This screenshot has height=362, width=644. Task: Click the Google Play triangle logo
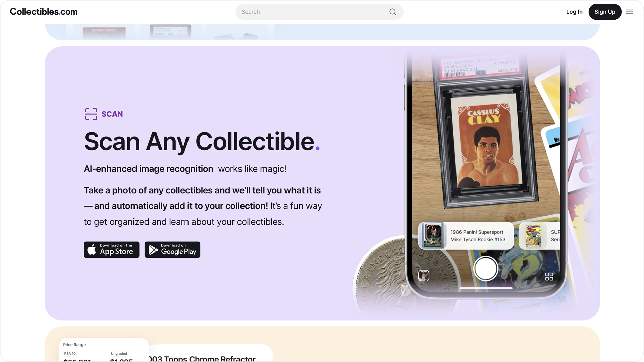(x=153, y=250)
